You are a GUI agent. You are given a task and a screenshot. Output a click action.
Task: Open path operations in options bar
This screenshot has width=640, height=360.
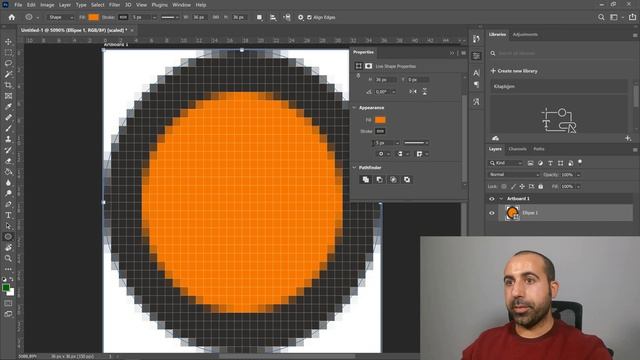pos(259,17)
